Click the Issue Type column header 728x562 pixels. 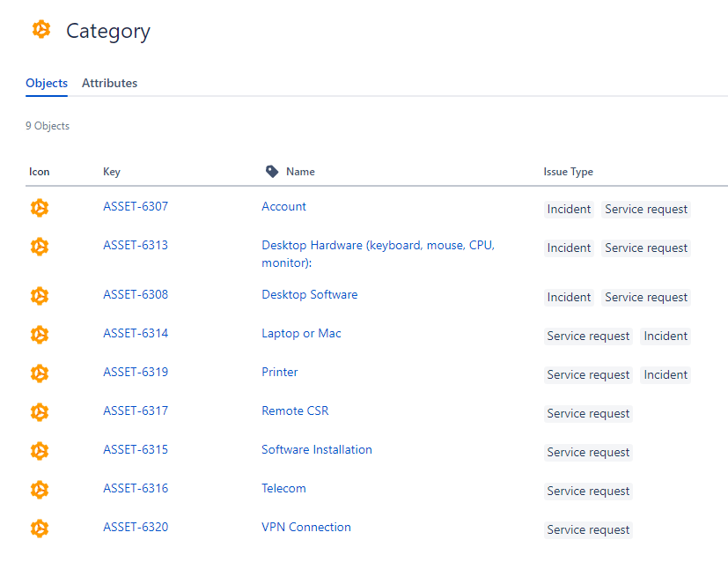(x=568, y=172)
